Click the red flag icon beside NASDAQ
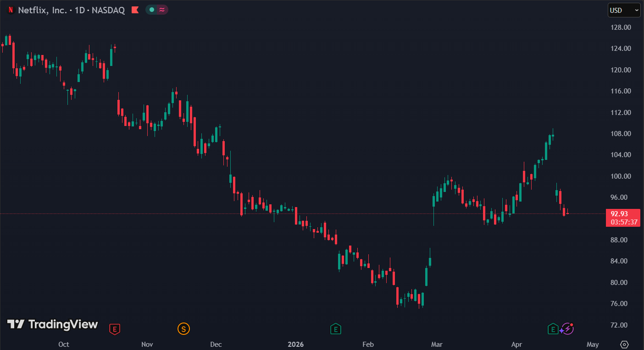Viewport: 644px width, 350px height. tap(135, 10)
